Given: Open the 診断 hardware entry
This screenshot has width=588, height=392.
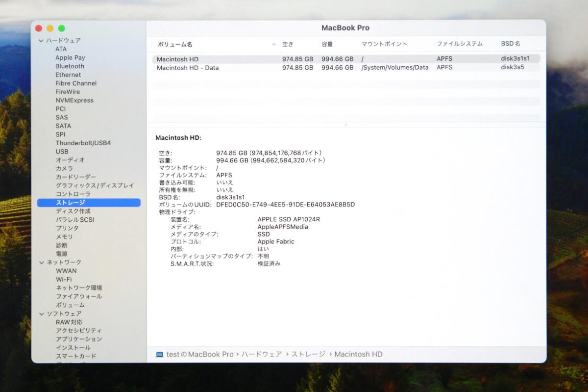Looking at the screenshot, I should pos(62,245).
